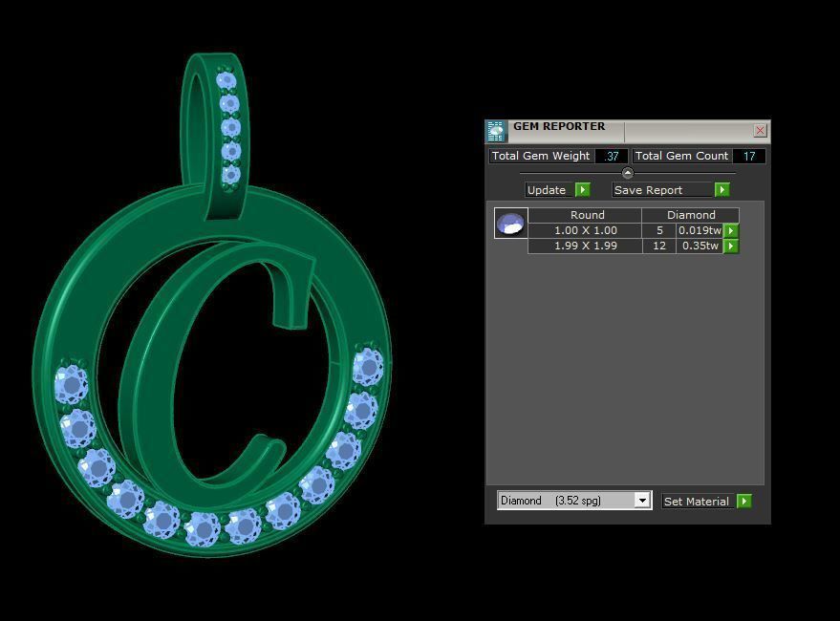Click the green arrow in the 0.019tw row
840x621 pixels.
click(731, 230)
